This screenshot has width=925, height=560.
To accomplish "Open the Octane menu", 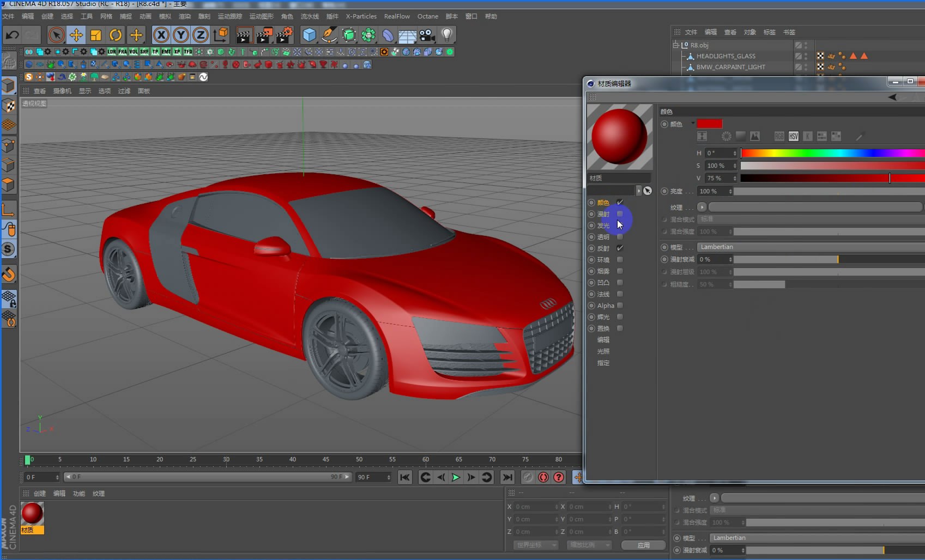I will coord(428,16).
